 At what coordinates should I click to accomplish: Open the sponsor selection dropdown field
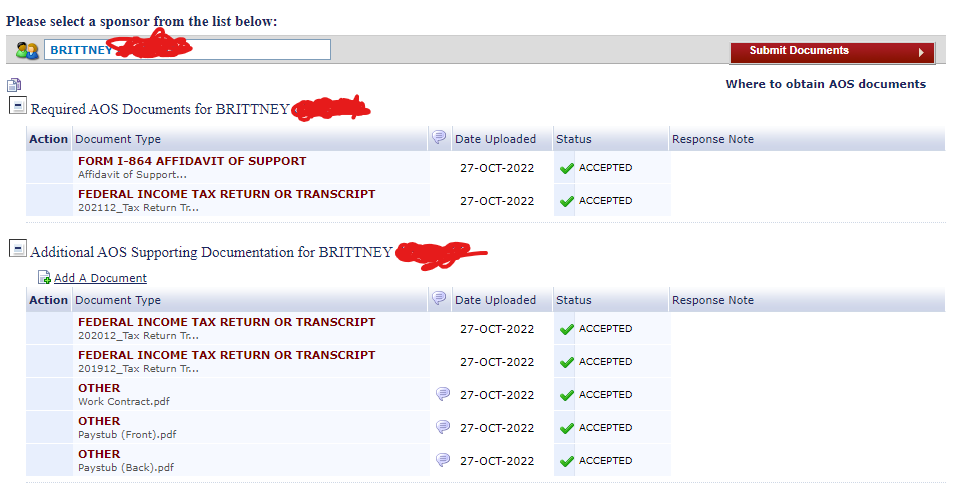(187, 50)
